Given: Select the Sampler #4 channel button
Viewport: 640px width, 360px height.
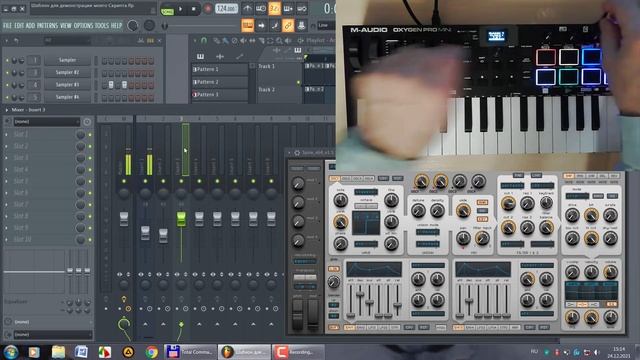Looking at the screenshot, I should pos(67,97).
